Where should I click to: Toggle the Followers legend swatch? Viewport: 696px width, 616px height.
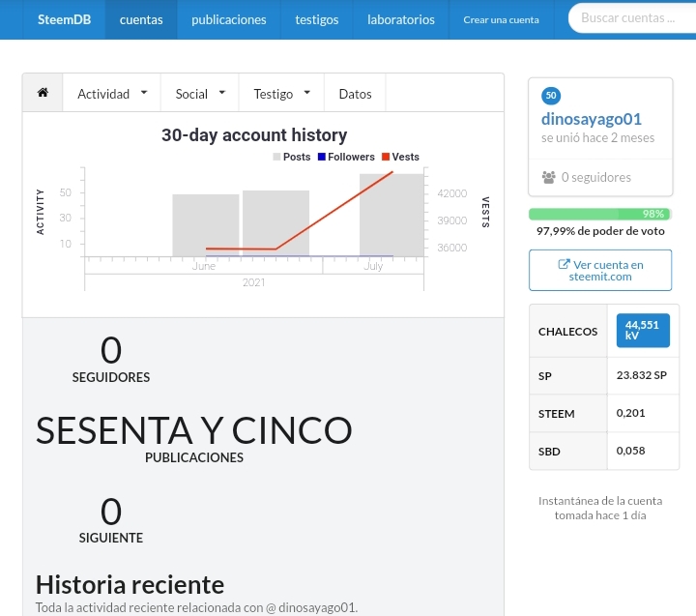(322, 157)
